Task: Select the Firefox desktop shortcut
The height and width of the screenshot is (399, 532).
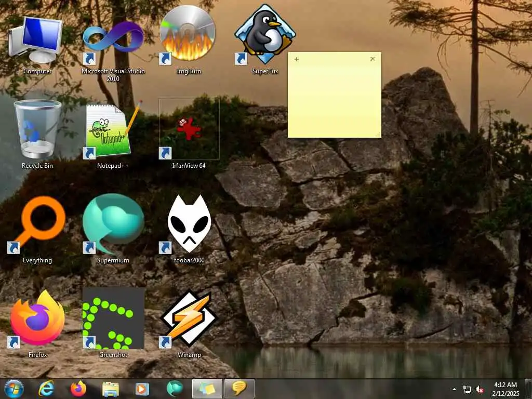Action: [x=37, y=318]
